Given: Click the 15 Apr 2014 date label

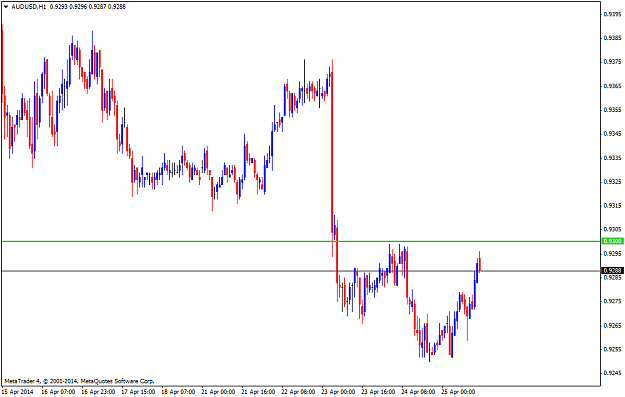Looking at the screenshot, I should pos(18,392).
